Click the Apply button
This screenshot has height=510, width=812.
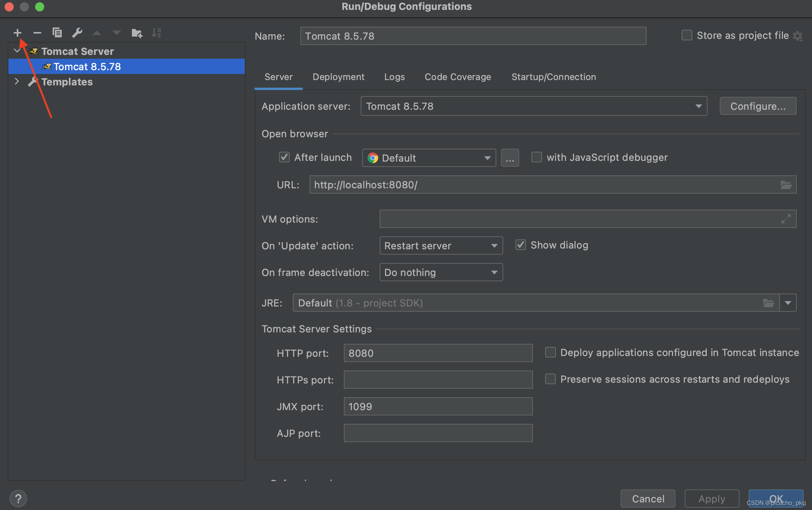pyautogui.click(x=712, y=499)
